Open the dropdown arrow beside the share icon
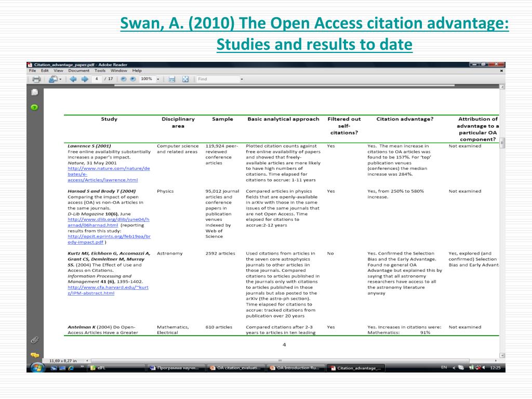The width and height of the screenshot is (532, 399). tap(60, 79)
